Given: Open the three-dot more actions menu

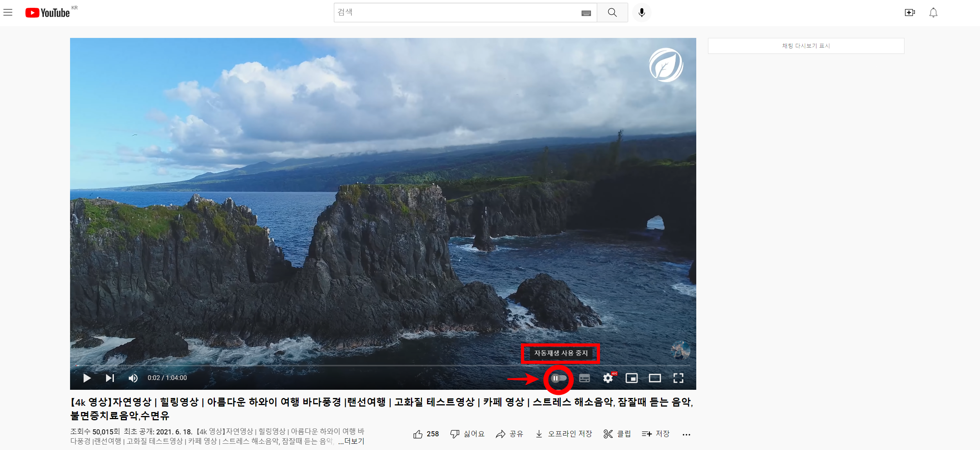Looking at the screenshot, I should pyautogui.click(x=686, y=434).
